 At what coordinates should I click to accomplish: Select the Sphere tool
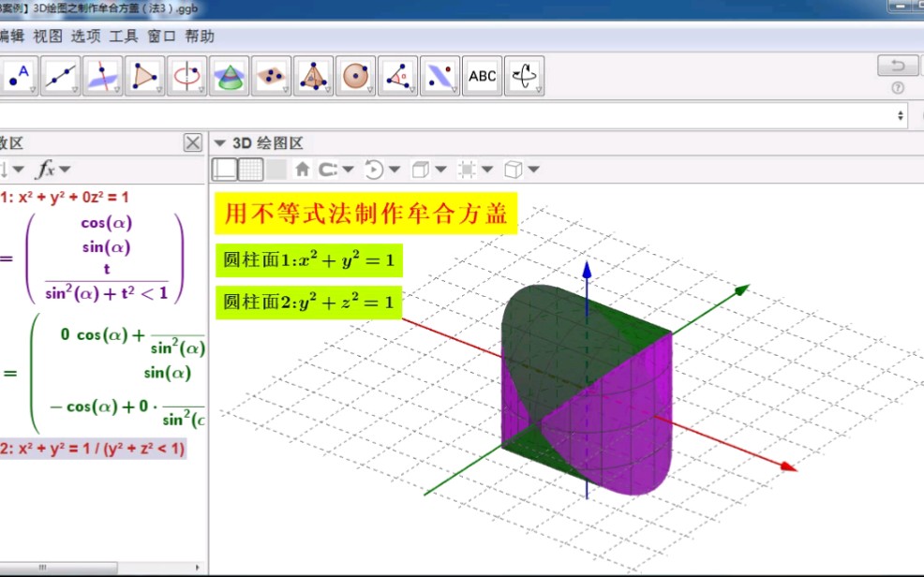click(355, 75)
